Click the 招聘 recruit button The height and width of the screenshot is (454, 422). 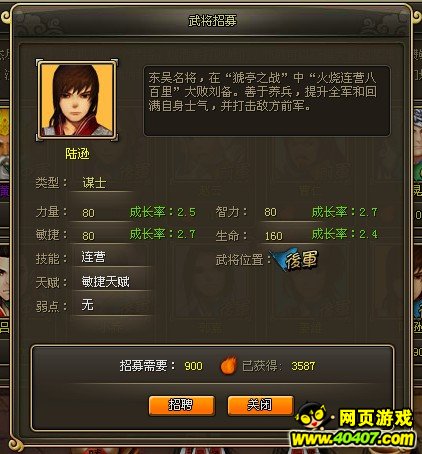pyautogui.click(x=181, y=405)
